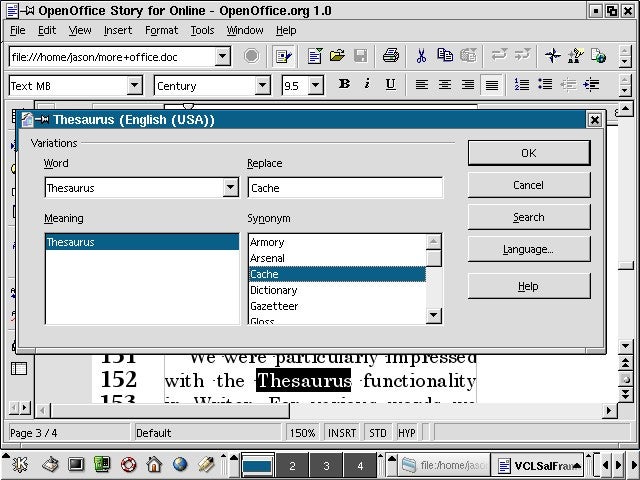Confirm the Thesaurus dialog with OK
This screenshot has height=480, width=640.
[x=529, y=153]
